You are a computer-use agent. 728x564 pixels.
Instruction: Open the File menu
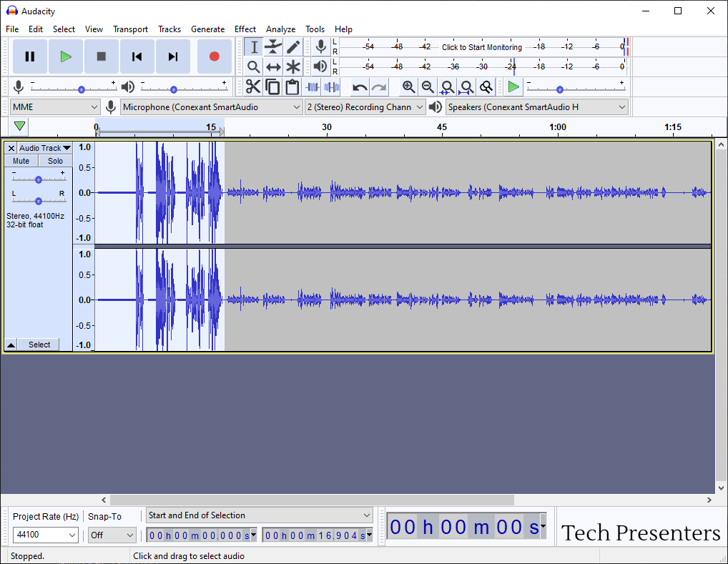point(12,29)
